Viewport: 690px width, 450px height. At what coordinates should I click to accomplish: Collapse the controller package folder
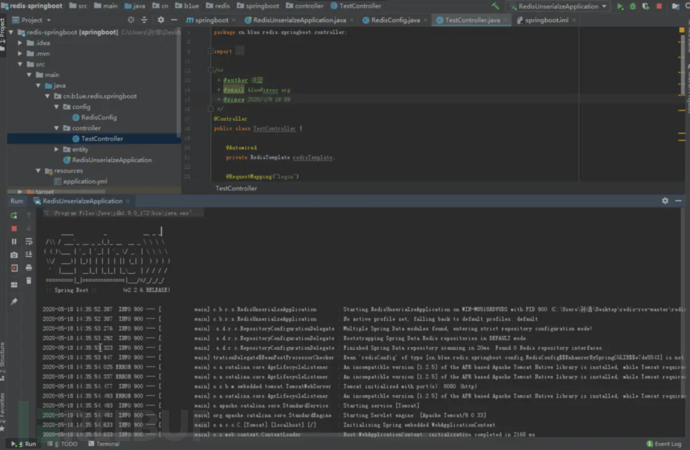[55, 128]
